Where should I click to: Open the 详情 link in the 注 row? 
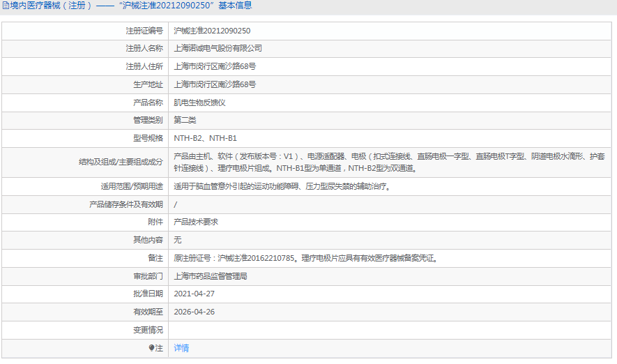(181, 348)
